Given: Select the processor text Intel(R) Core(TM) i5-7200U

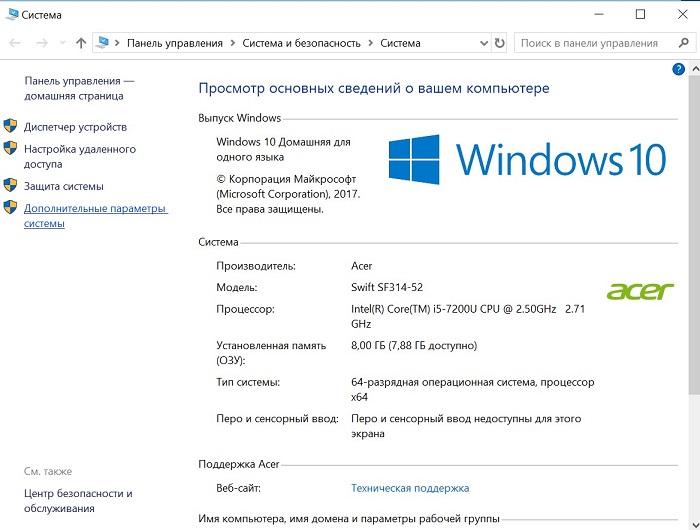Looking at the screenshot, I should (414, 309).
